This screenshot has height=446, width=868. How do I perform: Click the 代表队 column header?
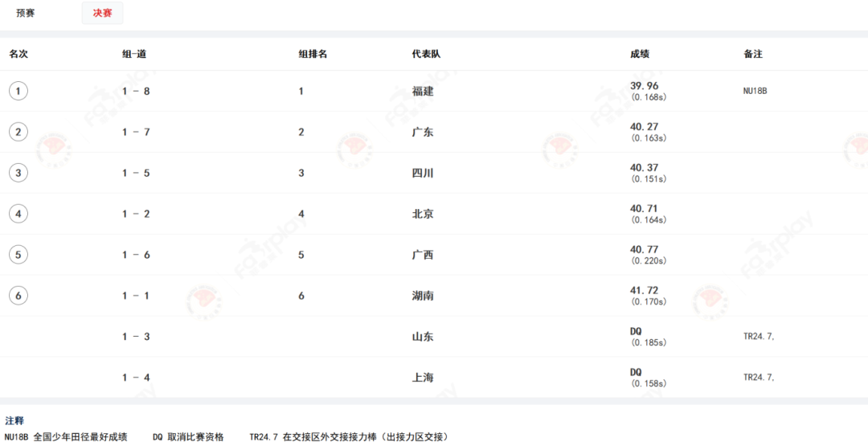tap(425, 54)
